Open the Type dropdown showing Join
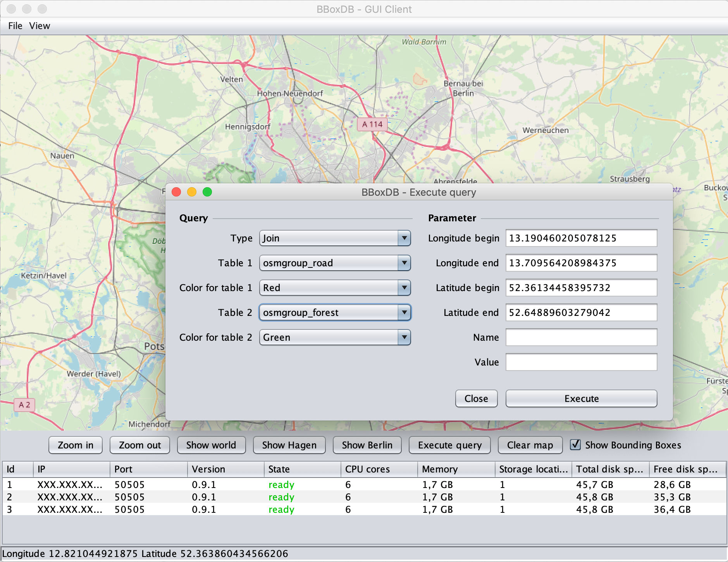The image size is (728, 562). [335, 238]
